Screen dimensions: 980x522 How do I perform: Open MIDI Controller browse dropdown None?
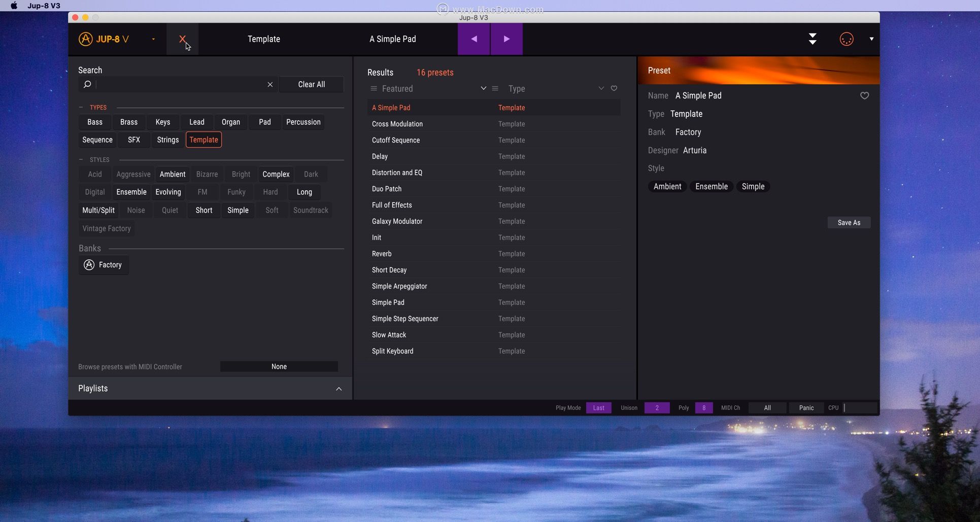pos(279,367)
